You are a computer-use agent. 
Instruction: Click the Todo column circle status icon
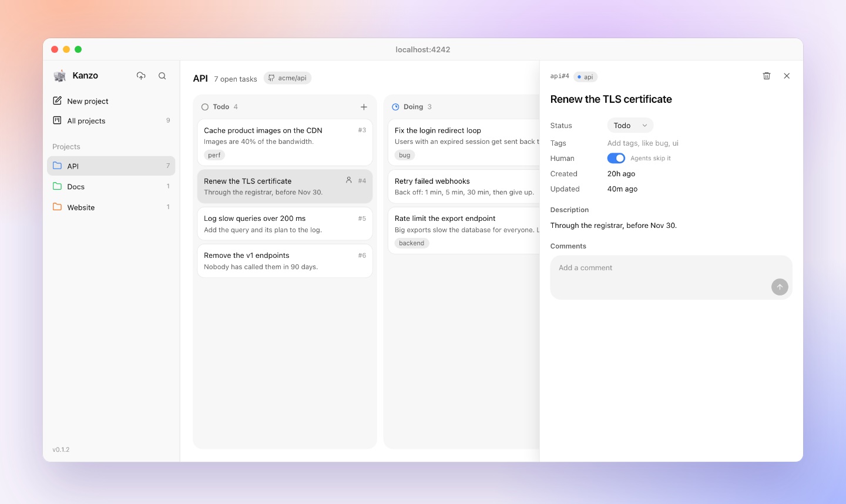point(205,107)
